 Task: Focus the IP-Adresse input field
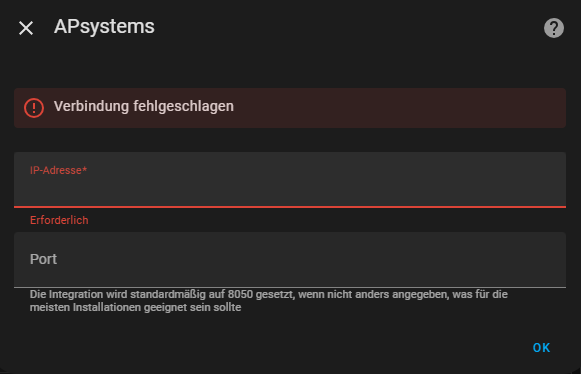[290, 180]
